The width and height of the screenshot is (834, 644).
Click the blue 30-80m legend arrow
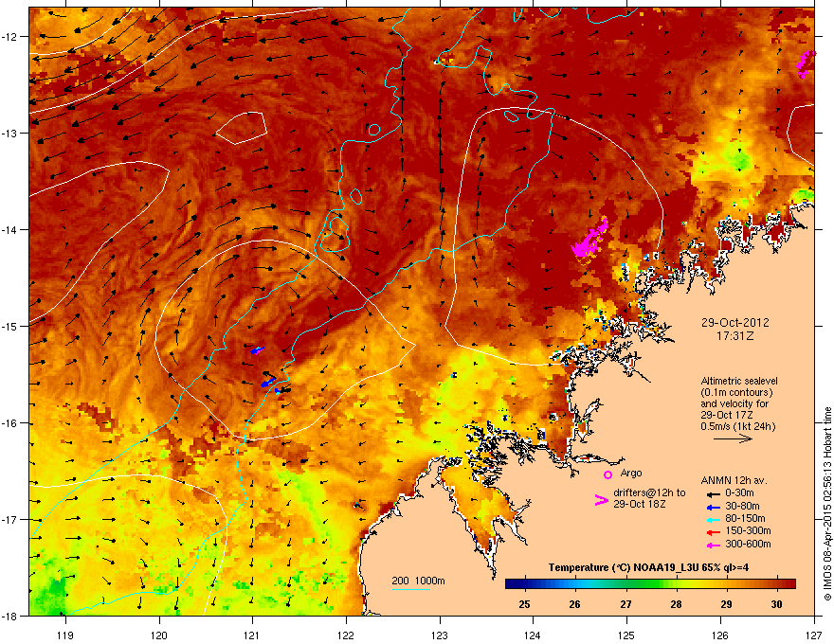713,507
